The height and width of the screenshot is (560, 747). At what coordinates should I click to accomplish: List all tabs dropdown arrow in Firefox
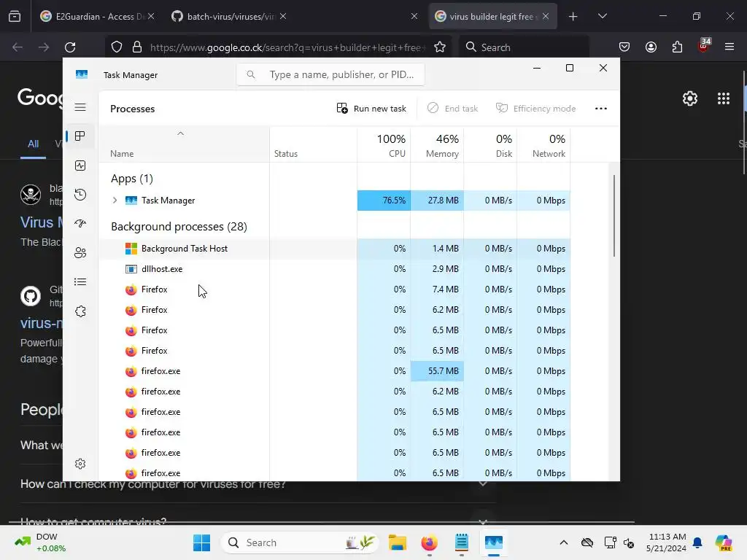[602, 16]
